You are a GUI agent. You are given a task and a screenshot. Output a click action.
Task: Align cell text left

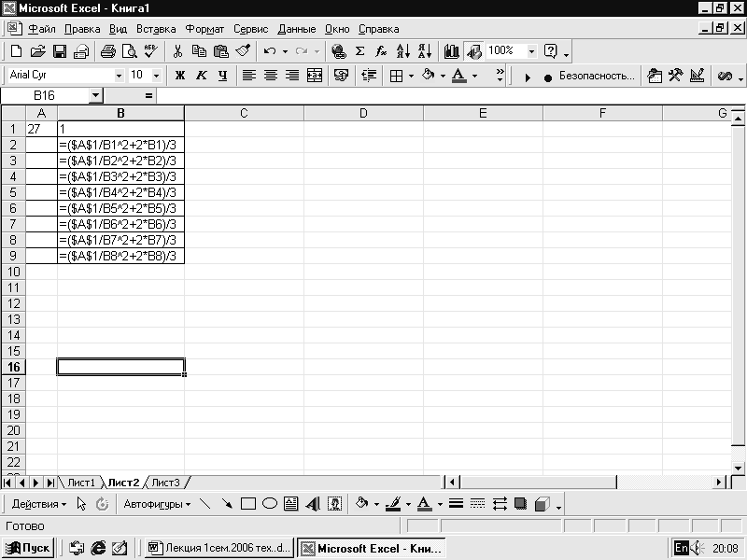248,76
